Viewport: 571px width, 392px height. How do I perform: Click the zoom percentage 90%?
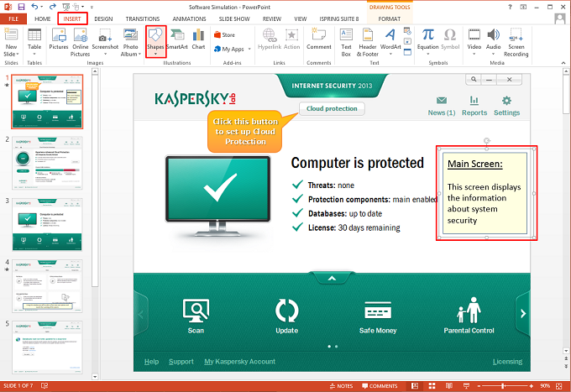545,386
